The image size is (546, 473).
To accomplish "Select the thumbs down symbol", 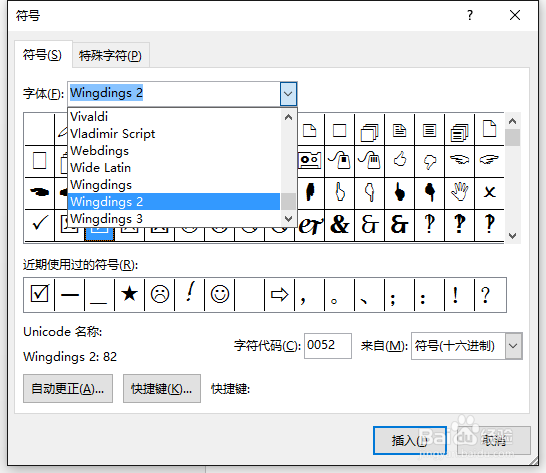I will tap(429, 161).
